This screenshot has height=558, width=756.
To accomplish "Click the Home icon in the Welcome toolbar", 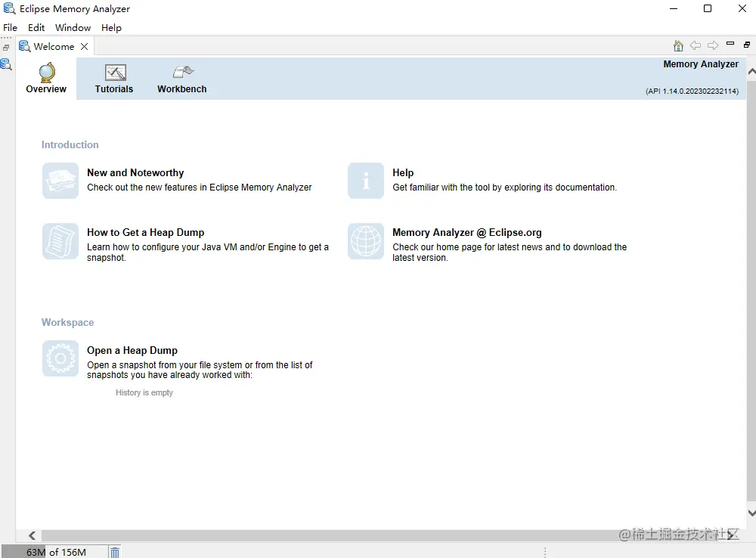I will click(x=678, y=46).
